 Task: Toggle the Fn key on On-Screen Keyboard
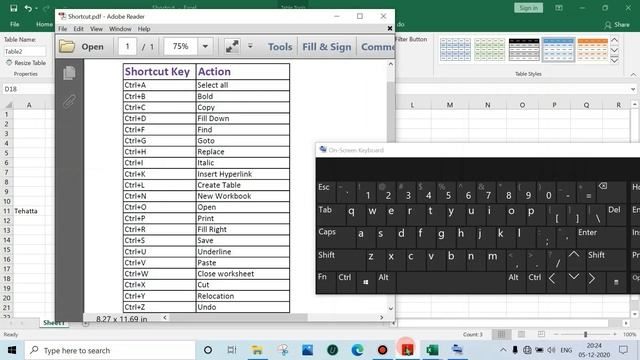325,282
